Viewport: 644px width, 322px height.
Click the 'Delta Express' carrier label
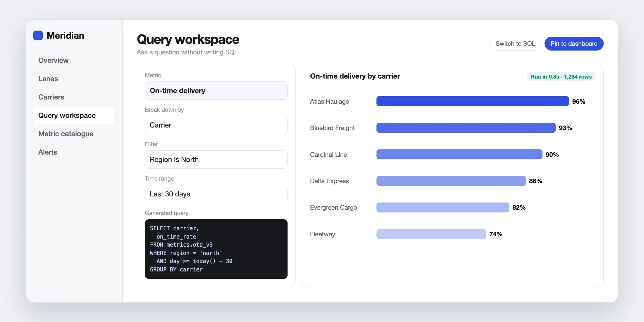[329, 181]
